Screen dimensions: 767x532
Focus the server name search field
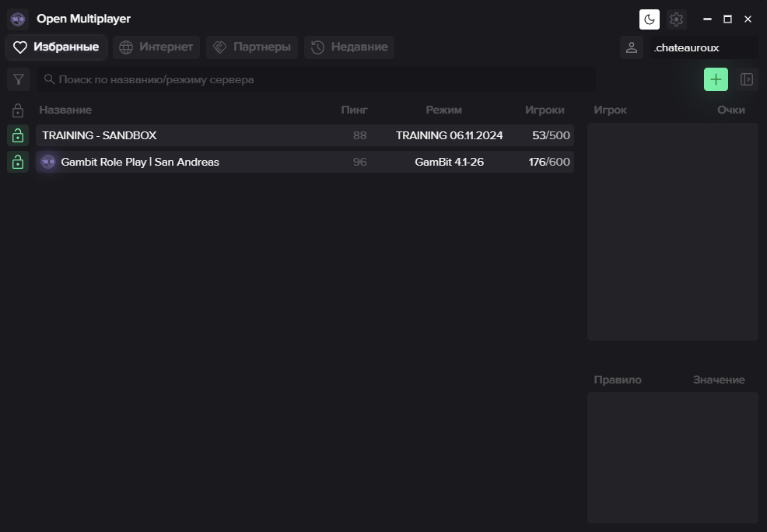[317, 79]
